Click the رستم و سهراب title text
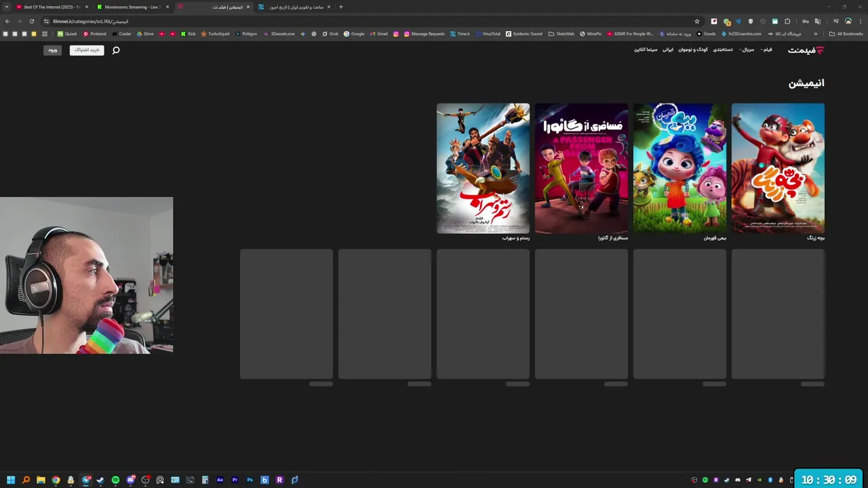 (515, 238)
